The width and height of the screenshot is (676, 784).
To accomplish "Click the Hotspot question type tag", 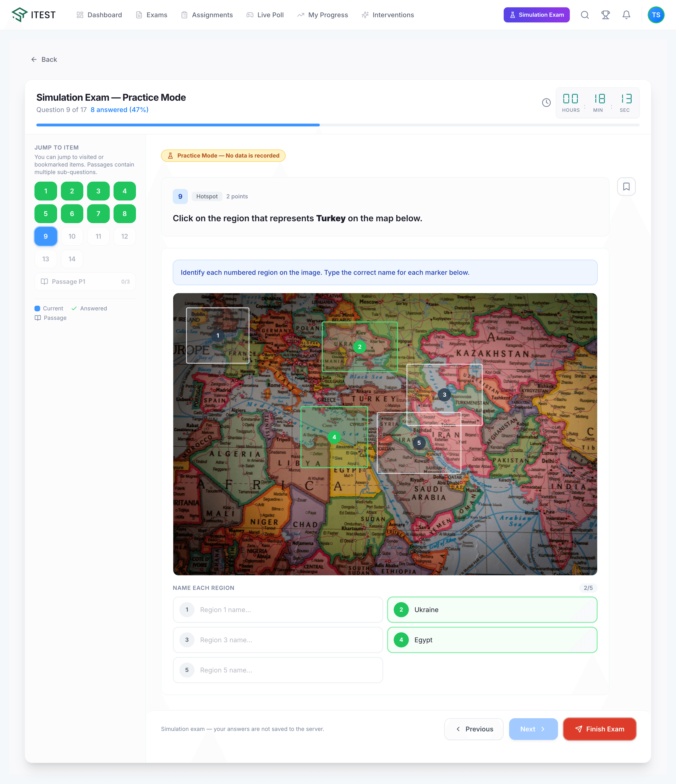I will pyautogui.click(x=207, y=196).
